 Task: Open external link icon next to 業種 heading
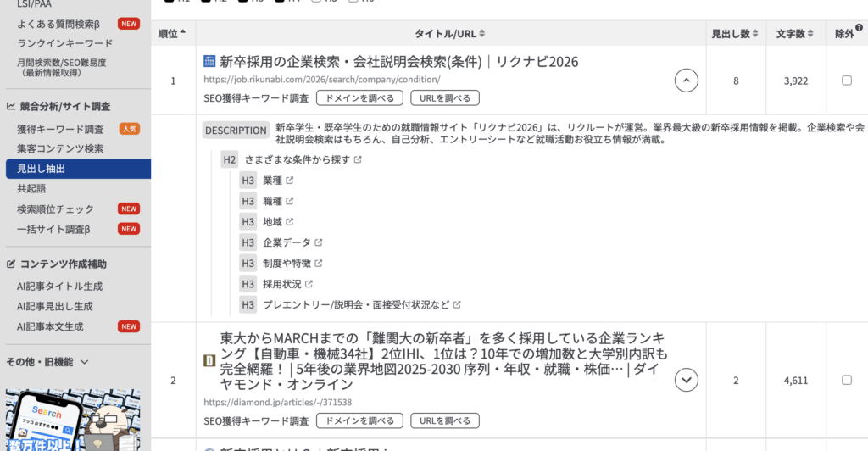coord(290,181)
